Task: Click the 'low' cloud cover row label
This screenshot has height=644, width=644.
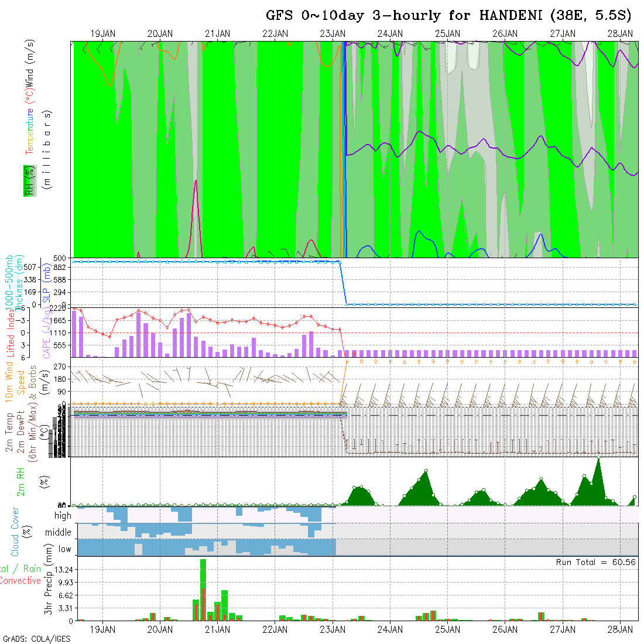Action: tap(64, 549)
